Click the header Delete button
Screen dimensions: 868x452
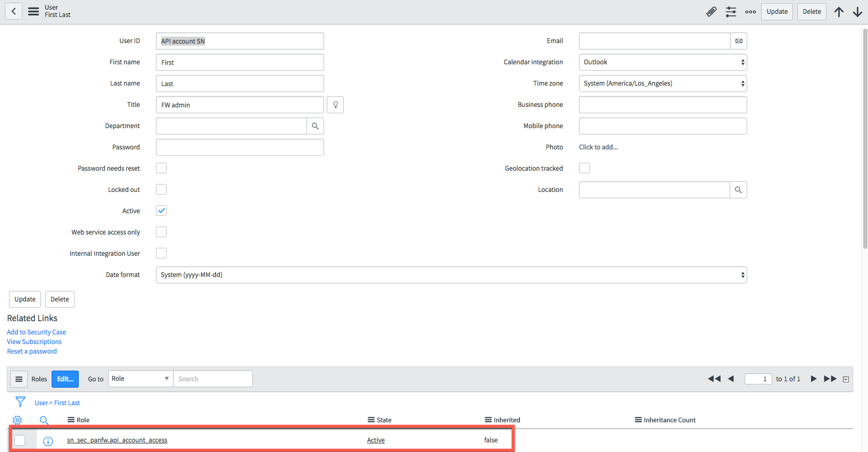(x=812, y=12)
